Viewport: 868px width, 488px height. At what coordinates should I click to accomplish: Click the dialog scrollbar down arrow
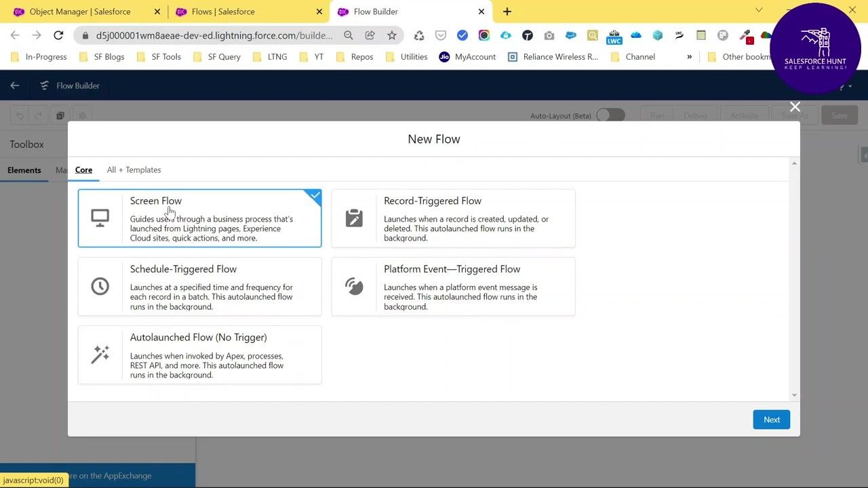pos(794,395)
